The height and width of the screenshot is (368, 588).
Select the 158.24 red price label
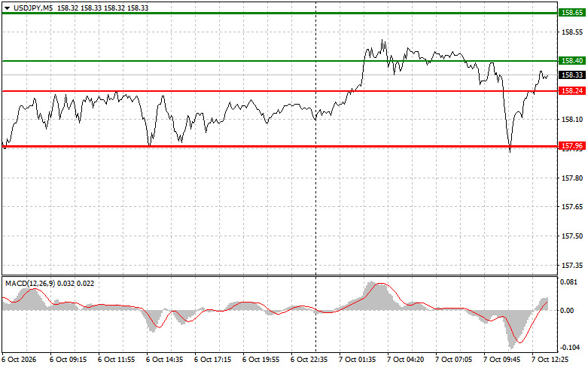pyautogui.click(x=572, y=91)
